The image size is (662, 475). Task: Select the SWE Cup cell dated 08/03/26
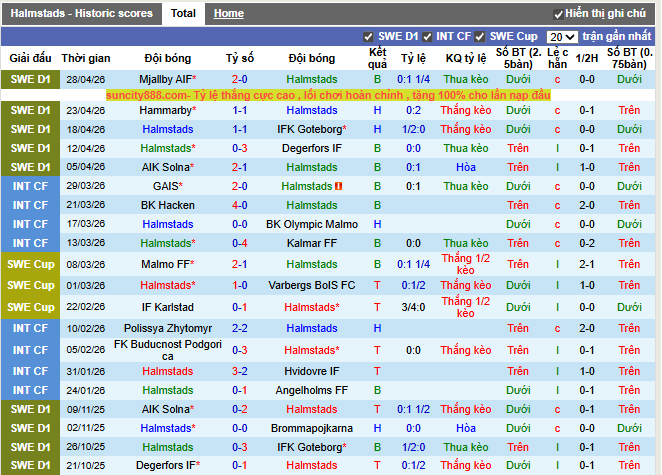pos(30,264)
